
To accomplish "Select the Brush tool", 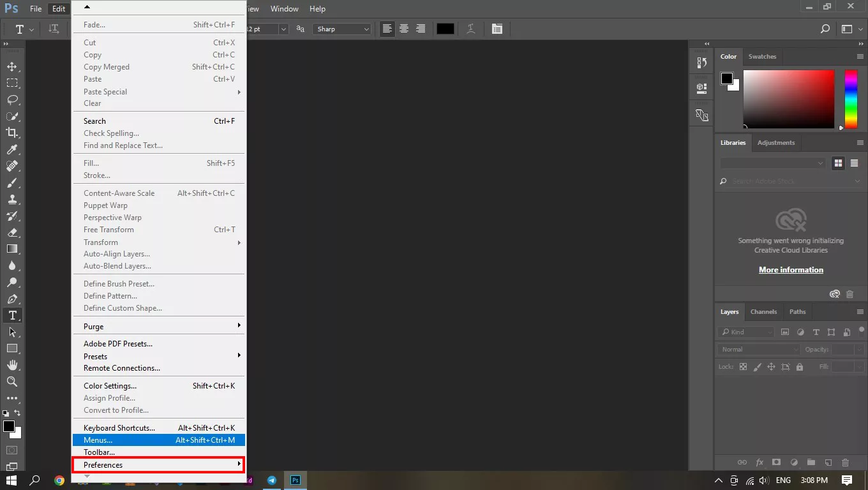I will click(12, 182).
